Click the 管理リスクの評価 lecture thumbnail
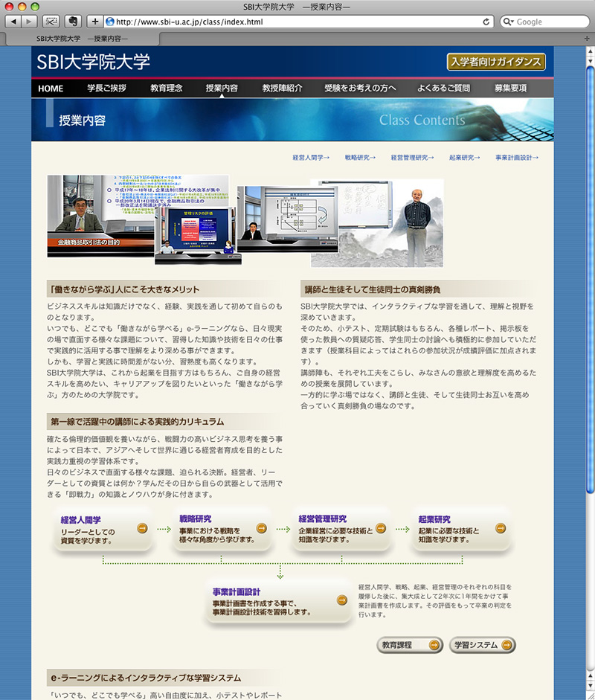 point(198,236)
